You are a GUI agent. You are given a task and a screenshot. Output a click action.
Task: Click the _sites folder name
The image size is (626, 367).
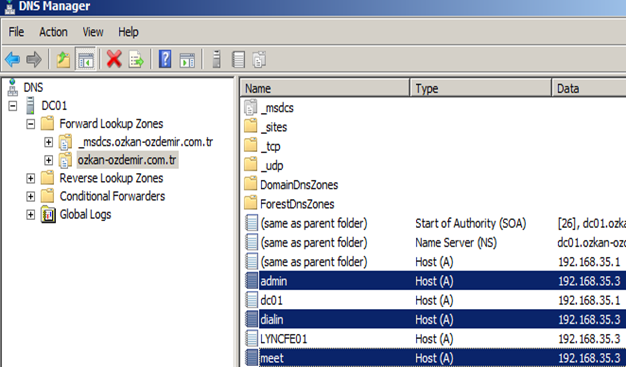[x=274, y=127]
